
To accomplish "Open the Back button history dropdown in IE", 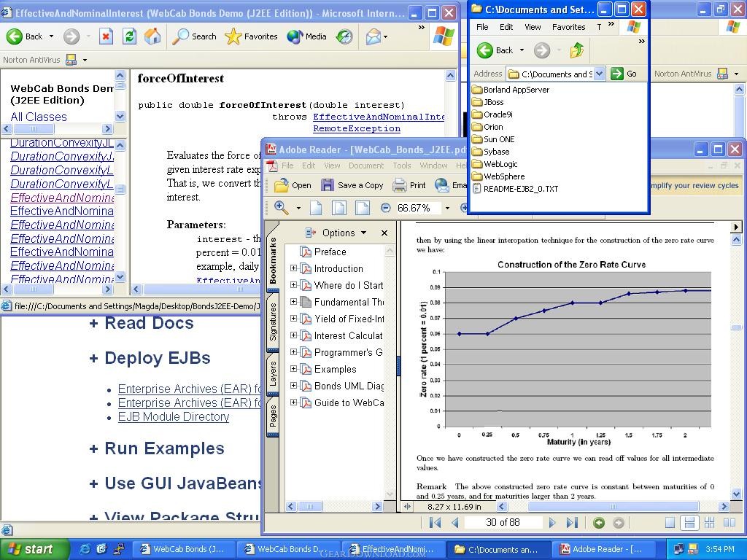I will click(x=52, y=36).
